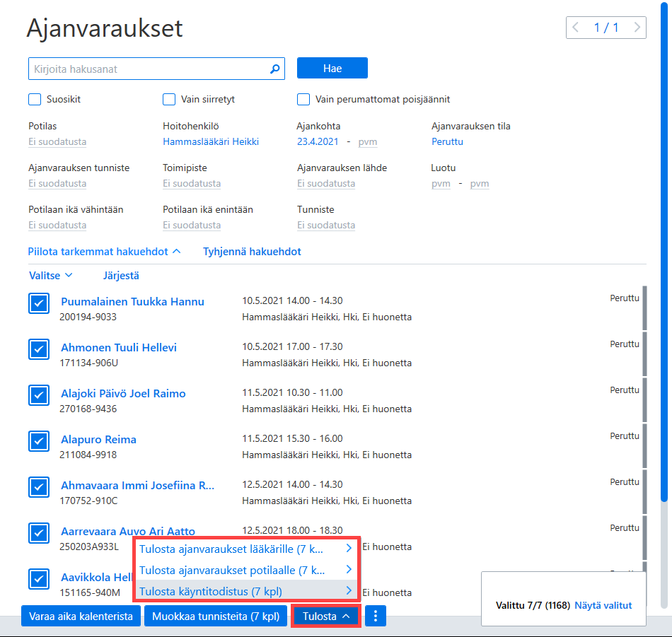672x637 pixels.
Task: Open submenu arrow for Tulosta käyntitodistus
Action: 349,591
